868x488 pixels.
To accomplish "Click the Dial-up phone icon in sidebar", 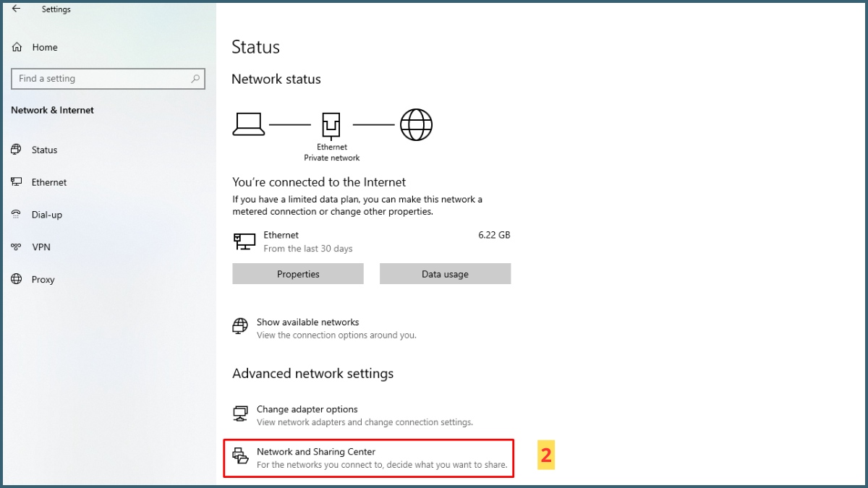I will pos(17,215).
